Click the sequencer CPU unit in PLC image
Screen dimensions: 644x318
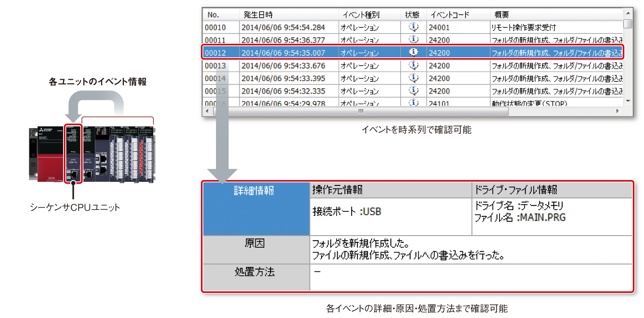73,152
